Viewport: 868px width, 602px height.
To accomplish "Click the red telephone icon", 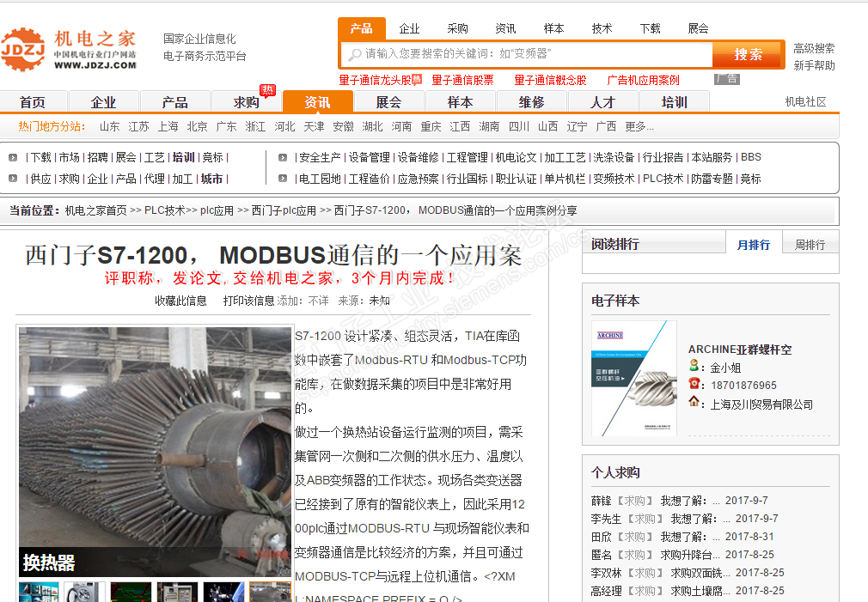I will tap(694, 384).
